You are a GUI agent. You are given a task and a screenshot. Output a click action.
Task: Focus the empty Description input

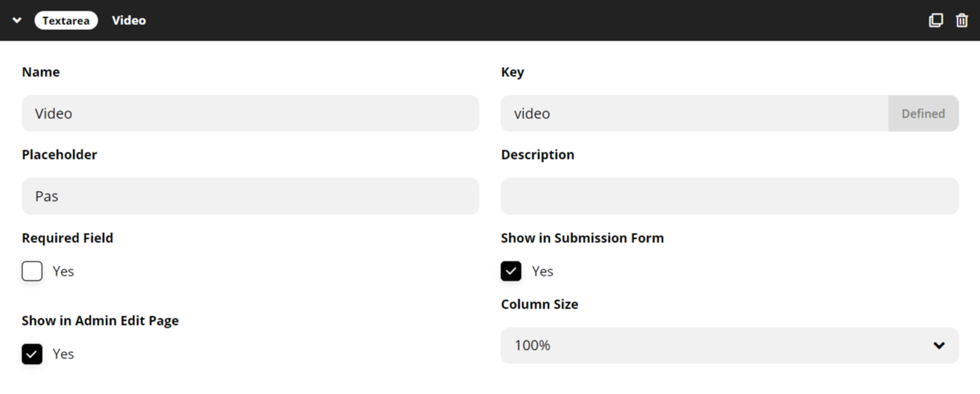click(x=730, y=196)
